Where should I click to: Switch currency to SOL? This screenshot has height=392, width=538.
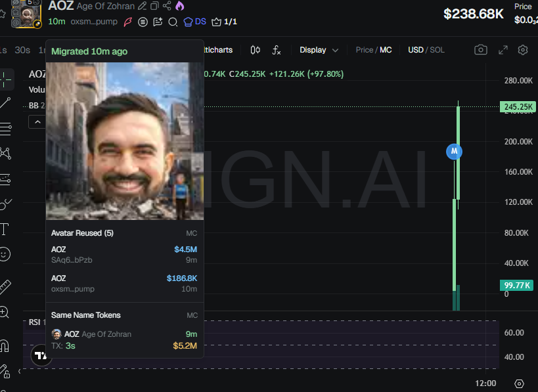[437, 50]
